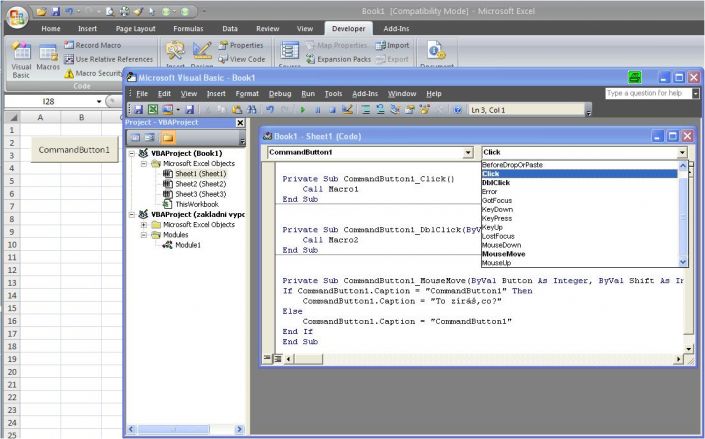
Task: Click the Break pause icon
Action: [x=317, y=110]
